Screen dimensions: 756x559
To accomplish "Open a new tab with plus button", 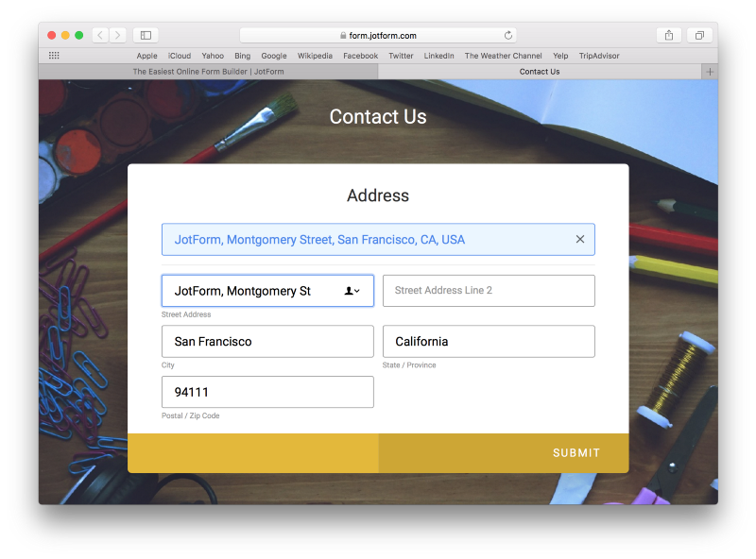I will pyautogui.click(x=710, y=72).
